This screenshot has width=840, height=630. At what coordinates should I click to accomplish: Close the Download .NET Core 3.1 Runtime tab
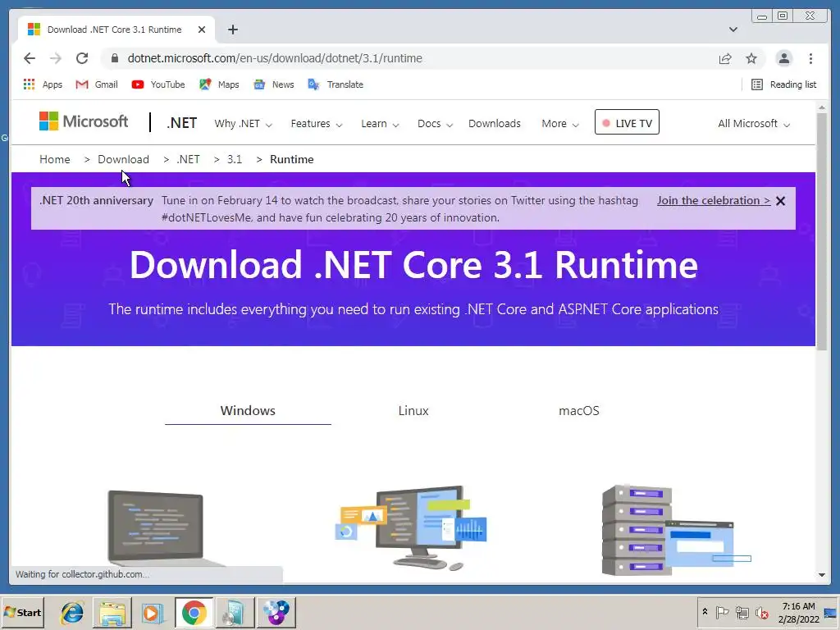click(x=202, y=30)
